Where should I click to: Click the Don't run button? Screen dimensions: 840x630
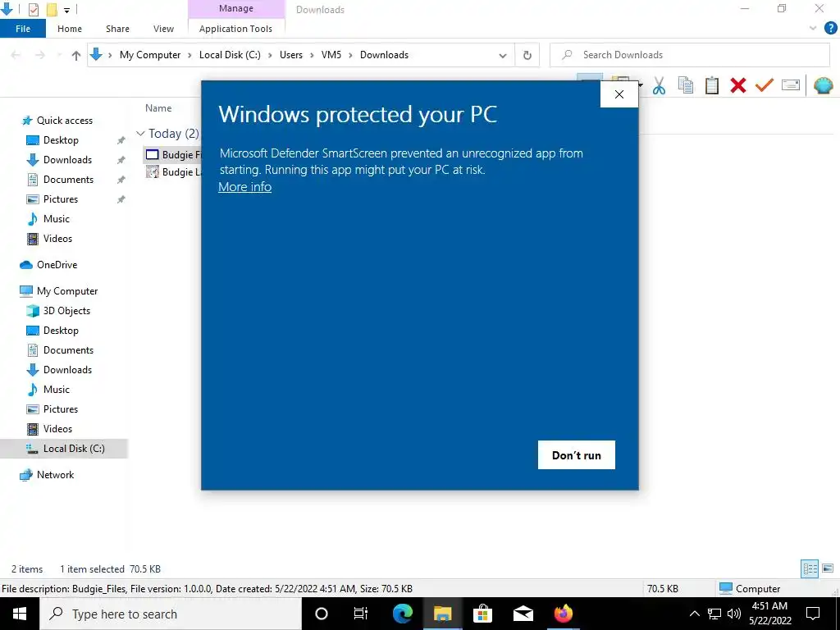tap(577, 454)
